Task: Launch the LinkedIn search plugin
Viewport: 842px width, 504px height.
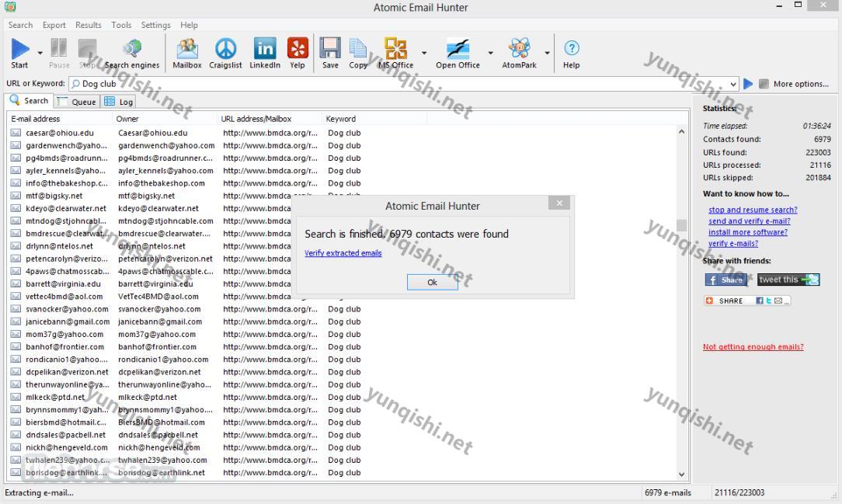Action: coord(265,53)
